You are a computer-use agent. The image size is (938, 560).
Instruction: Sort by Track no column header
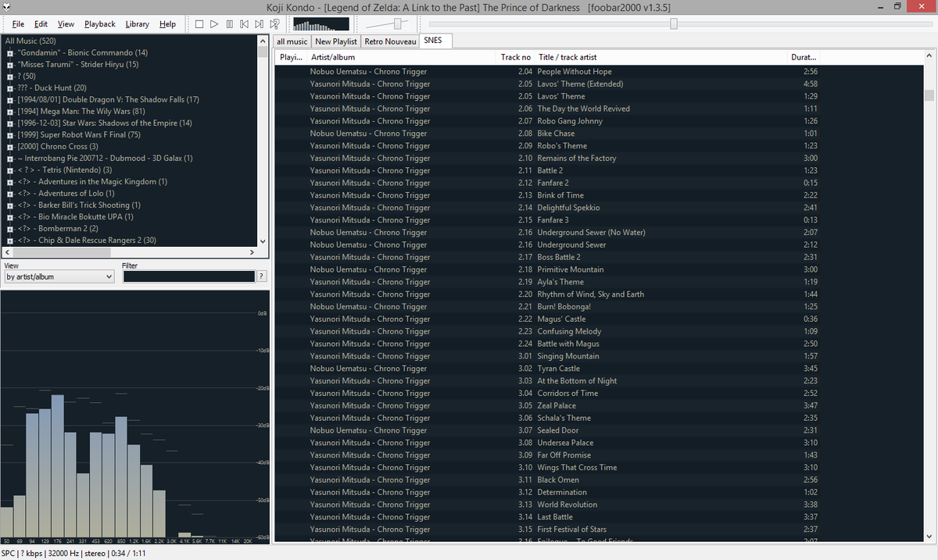(x=516, y=57)
